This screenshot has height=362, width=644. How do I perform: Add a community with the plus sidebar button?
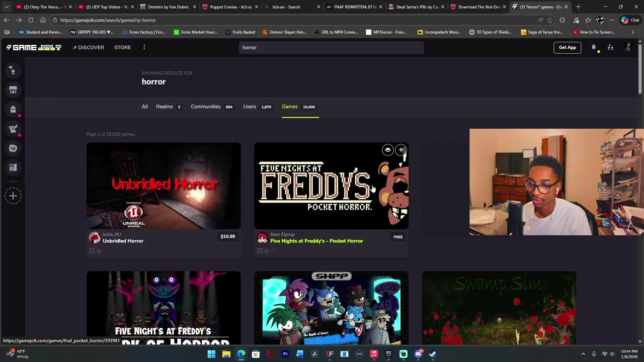point(13,196)
